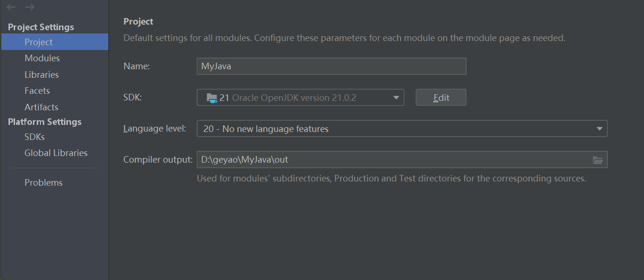The width and height of the screenshot is (644, 280).
Task: Click the folder browse icon in Compiler output
Action: [x=598, y=160]
